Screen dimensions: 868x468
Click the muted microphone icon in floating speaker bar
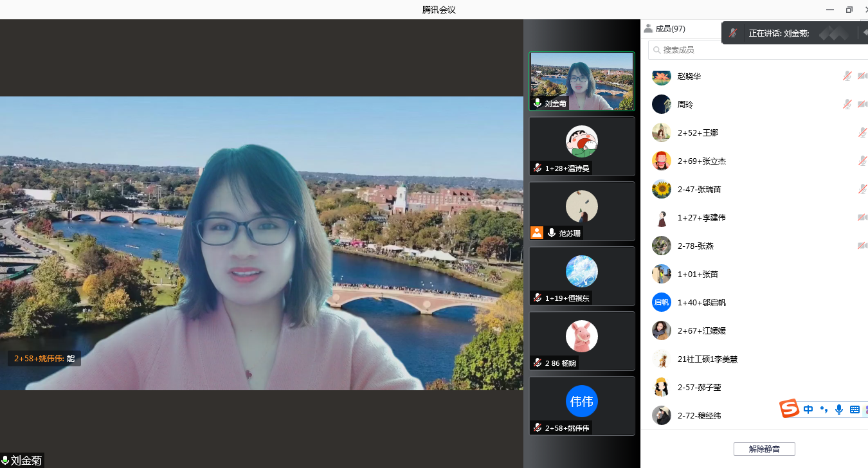733,33
